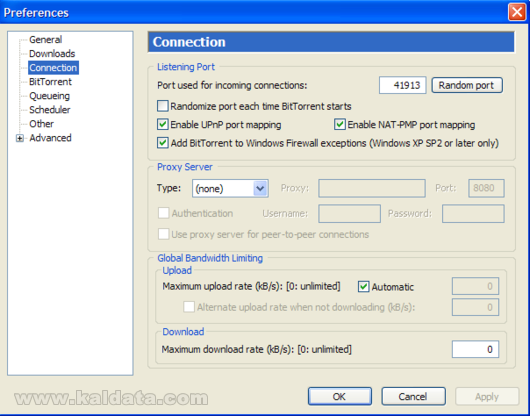
Task: Click the proxy Port field showing 8080
Action: (x=486, y=188)
